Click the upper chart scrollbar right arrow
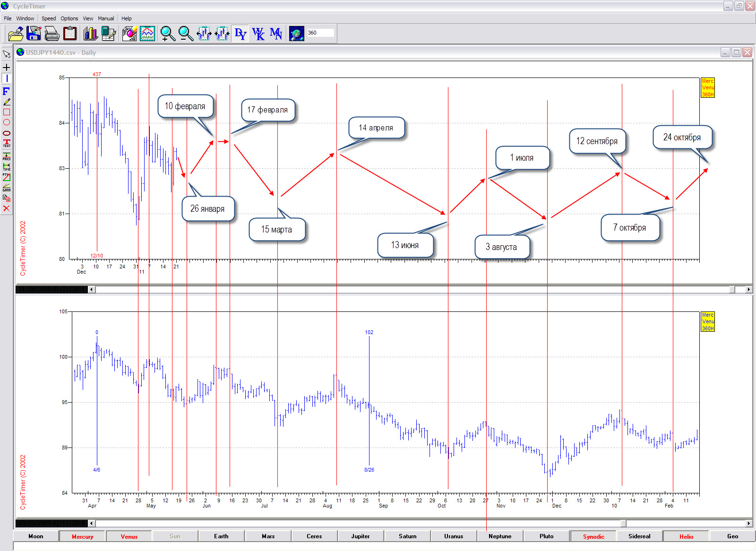756x551 pixels. (x=748, y=289)
